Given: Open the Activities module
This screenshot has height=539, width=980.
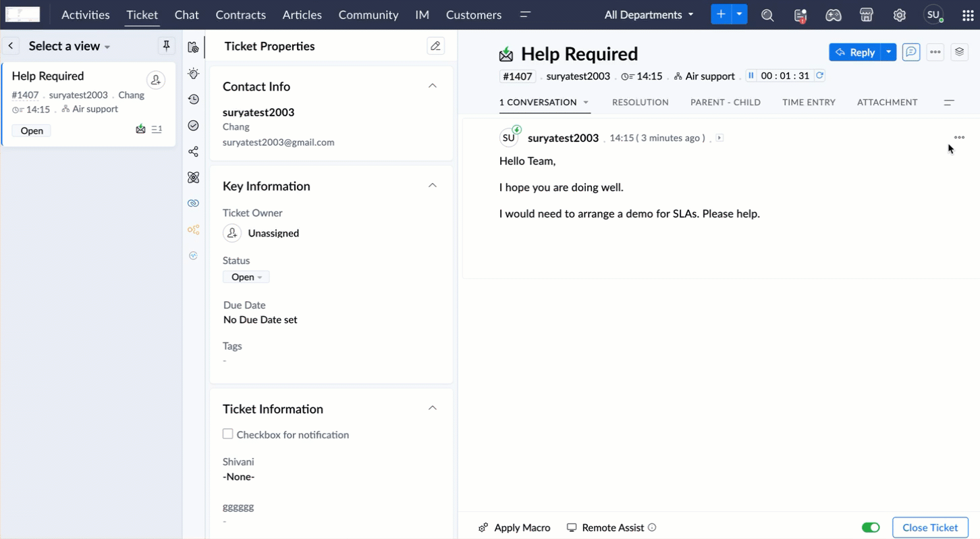Looking at the screenshot, I should [86, 15].
